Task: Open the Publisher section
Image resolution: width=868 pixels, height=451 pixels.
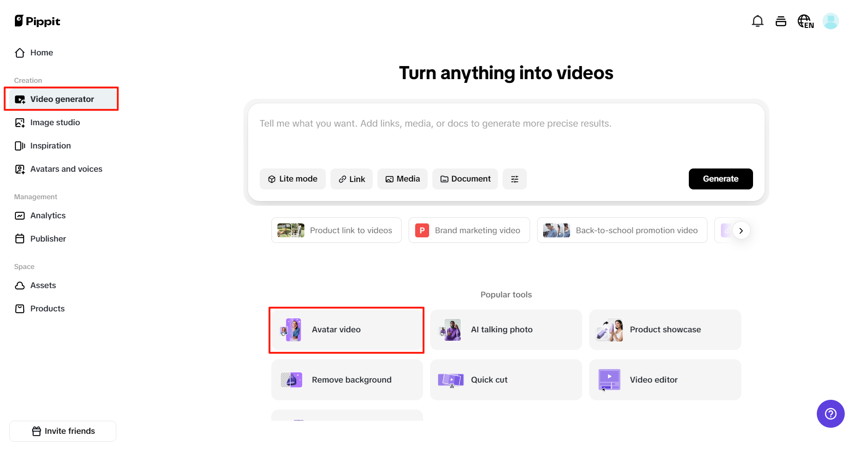Action: 48,239
